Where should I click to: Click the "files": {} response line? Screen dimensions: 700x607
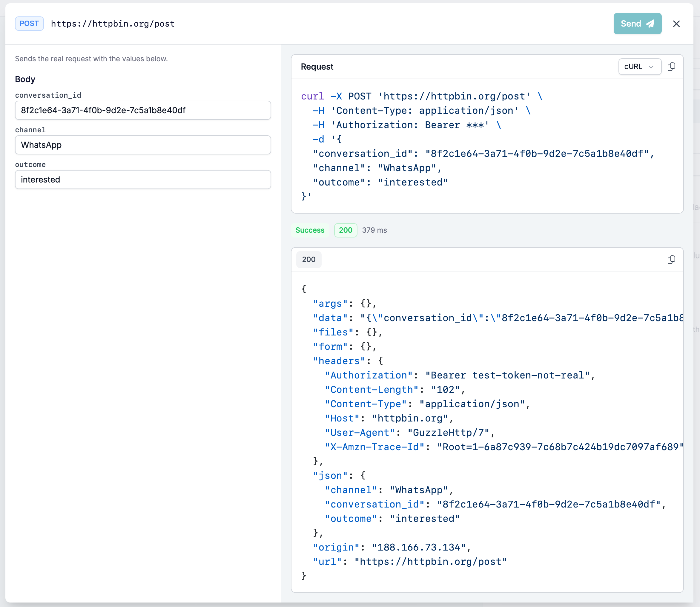tap(347, 332)
